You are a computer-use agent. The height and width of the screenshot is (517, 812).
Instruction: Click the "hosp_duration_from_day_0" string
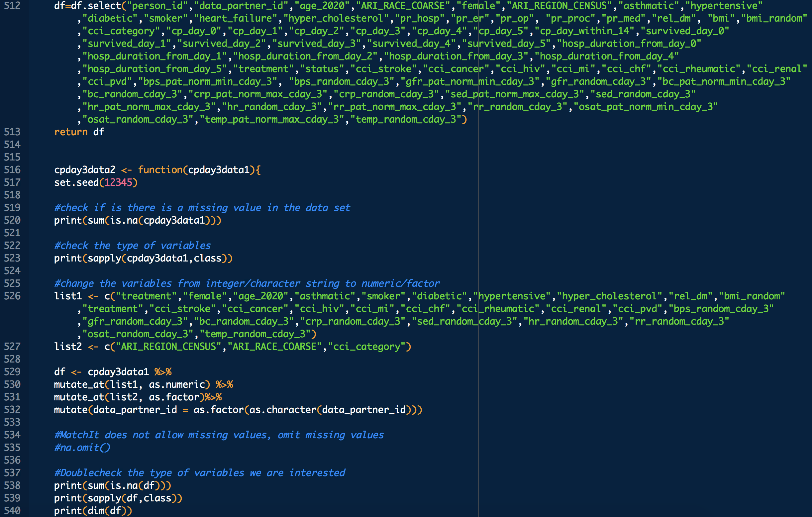coord(629,44)
